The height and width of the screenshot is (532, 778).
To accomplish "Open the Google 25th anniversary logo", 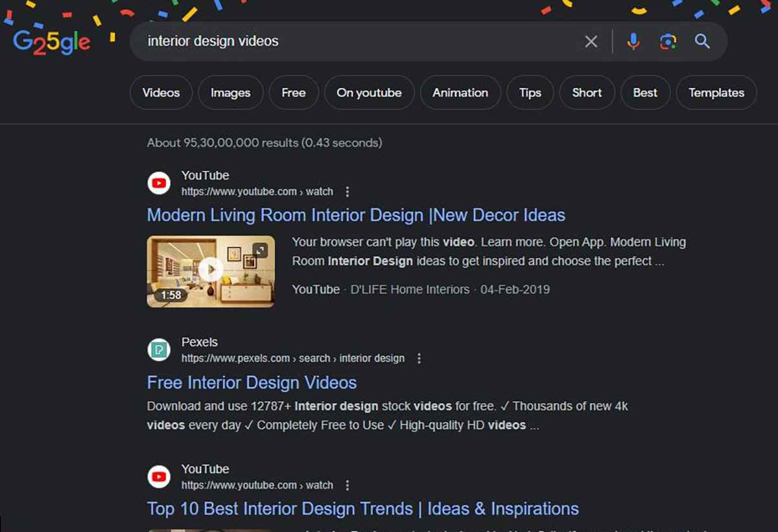I will [x=51, y=43].
